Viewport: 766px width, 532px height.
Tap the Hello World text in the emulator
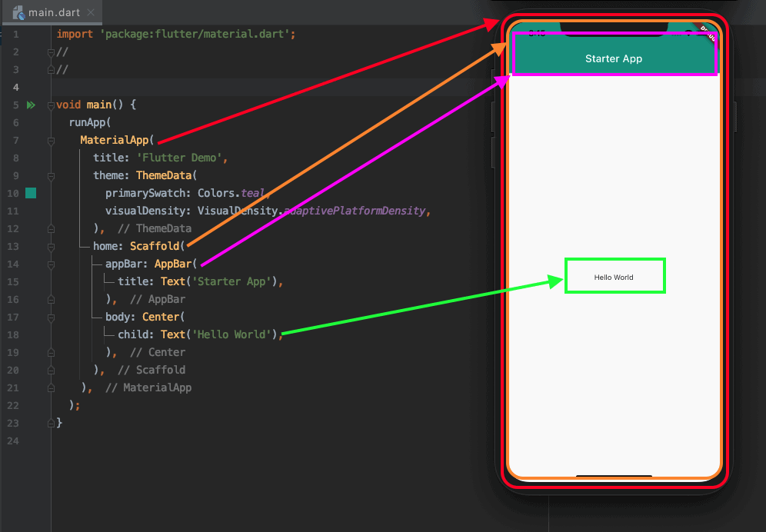click(614, 277)
